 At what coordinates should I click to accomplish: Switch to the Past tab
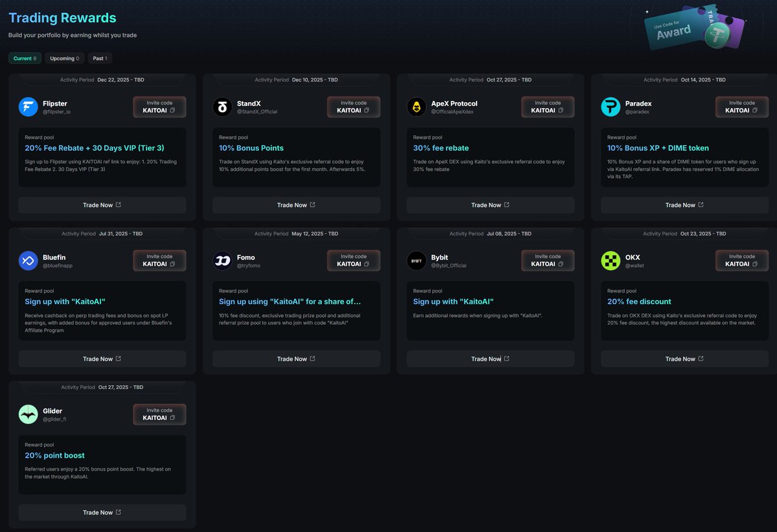(x=100, y=58)
